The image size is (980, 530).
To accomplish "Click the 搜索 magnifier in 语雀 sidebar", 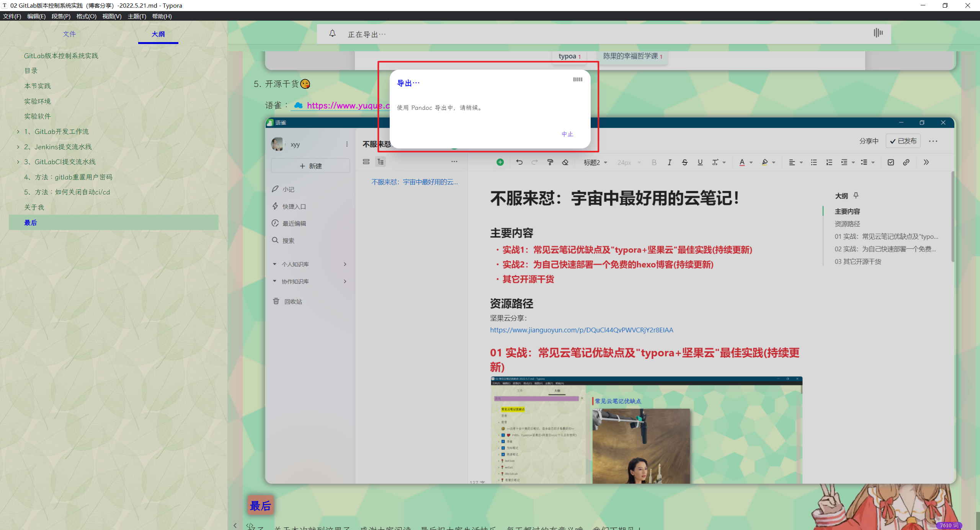I will pyautogui.click(x=275, y=240).
